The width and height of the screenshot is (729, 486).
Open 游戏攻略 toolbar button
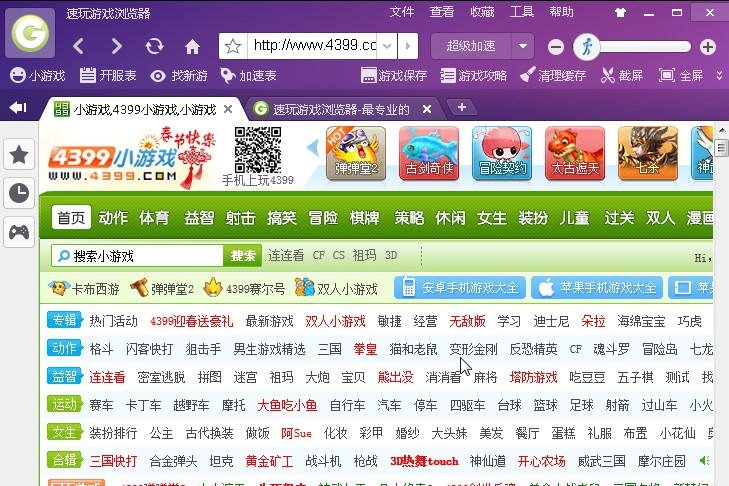pyautogui.click(x=473, y=75)
